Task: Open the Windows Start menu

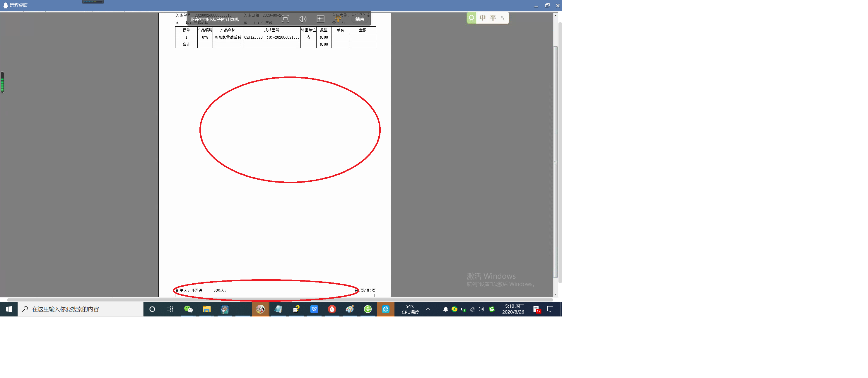Action: [x=9, y=309]
